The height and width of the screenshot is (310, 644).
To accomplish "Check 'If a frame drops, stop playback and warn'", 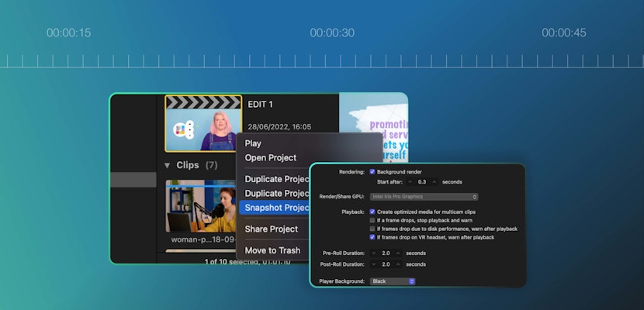I will pos(373,220).
